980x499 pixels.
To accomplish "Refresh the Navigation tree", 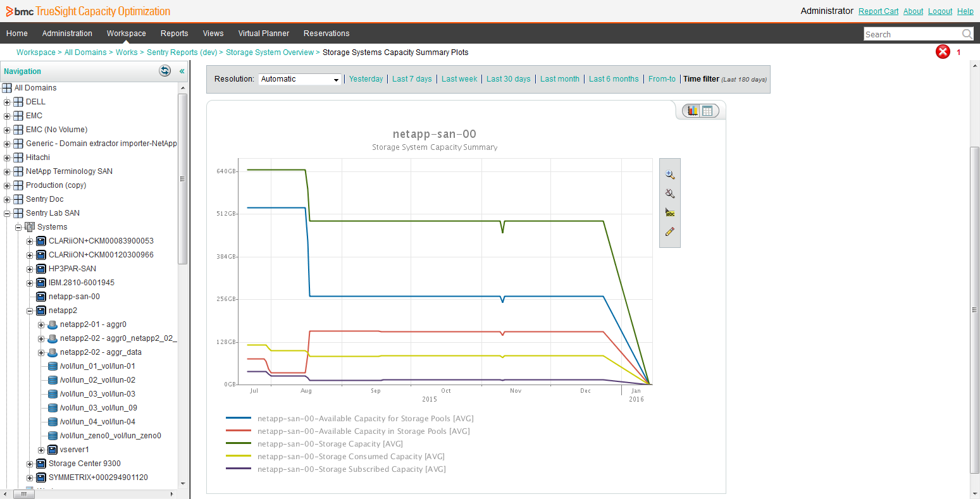I will pos(165,71).
